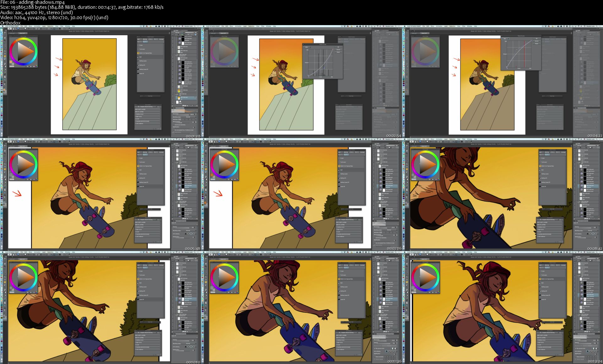The width and height of the screenshot is (603, 364).
Task: Click the second canvas document tab in the 00:01:28 frame
Action: pos(23,33)
